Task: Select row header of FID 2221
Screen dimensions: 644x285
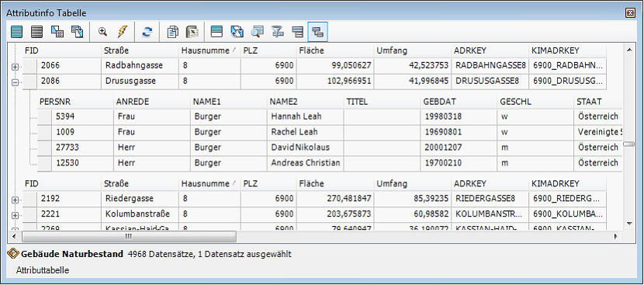Action: 29,214
